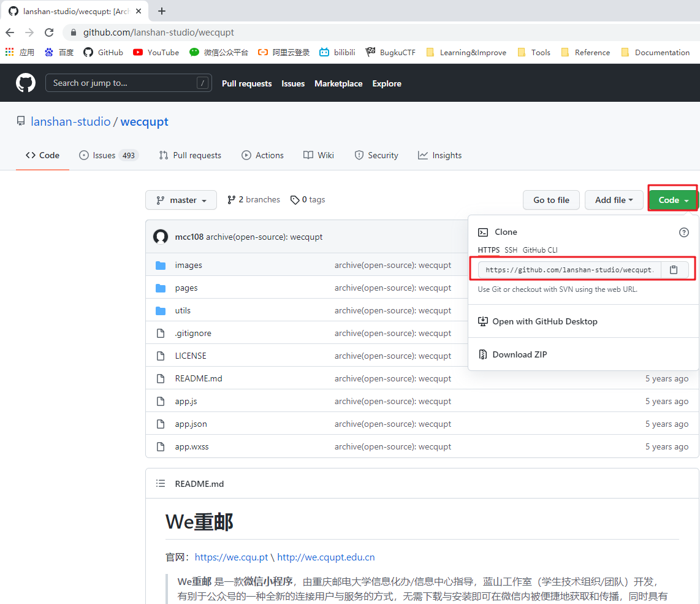Open the BugkuCTF bookmark
This screenshot has height=604, width=700.
[x=390, y=52]
